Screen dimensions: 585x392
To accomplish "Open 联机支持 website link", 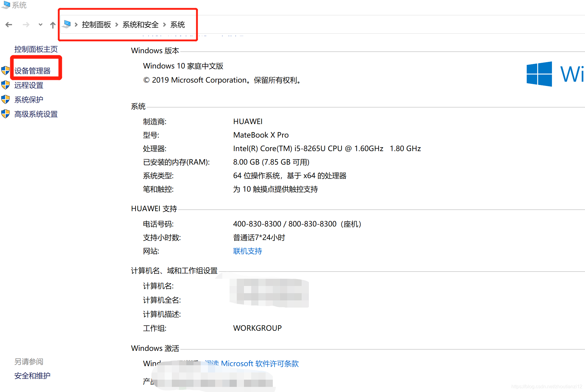I will (x=247, y=251).
